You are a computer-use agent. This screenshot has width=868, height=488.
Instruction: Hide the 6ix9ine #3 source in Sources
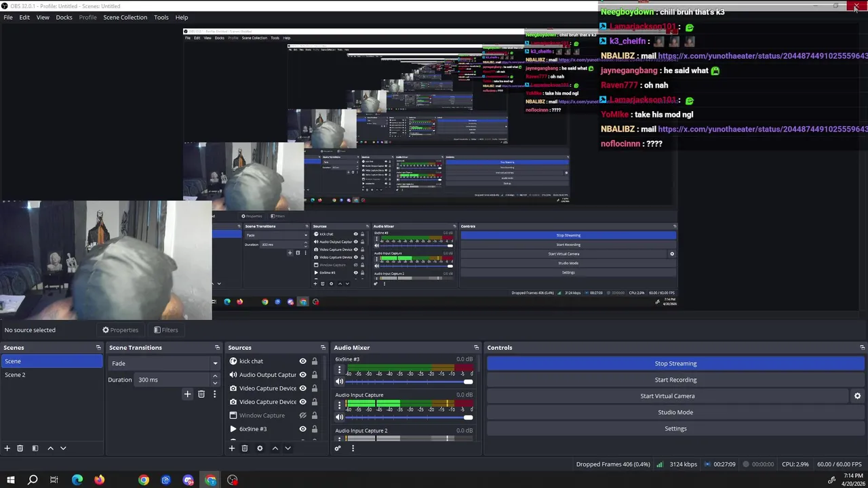pos(303,429)
